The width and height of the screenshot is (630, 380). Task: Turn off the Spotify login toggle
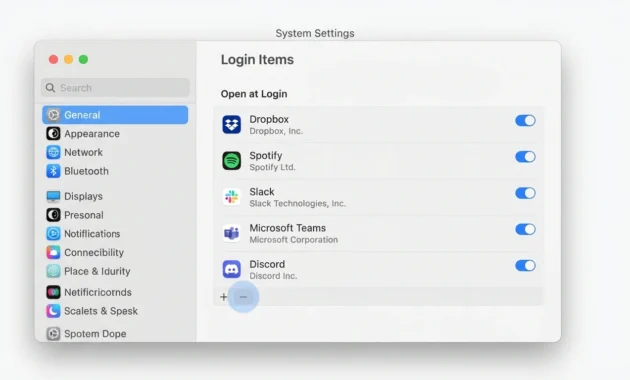click(x=526, y=157)
